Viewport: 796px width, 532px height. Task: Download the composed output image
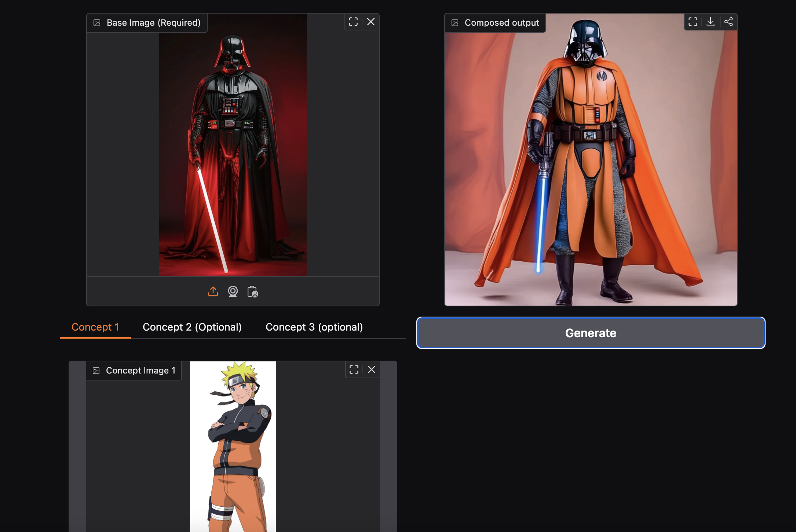click(711, 22)
